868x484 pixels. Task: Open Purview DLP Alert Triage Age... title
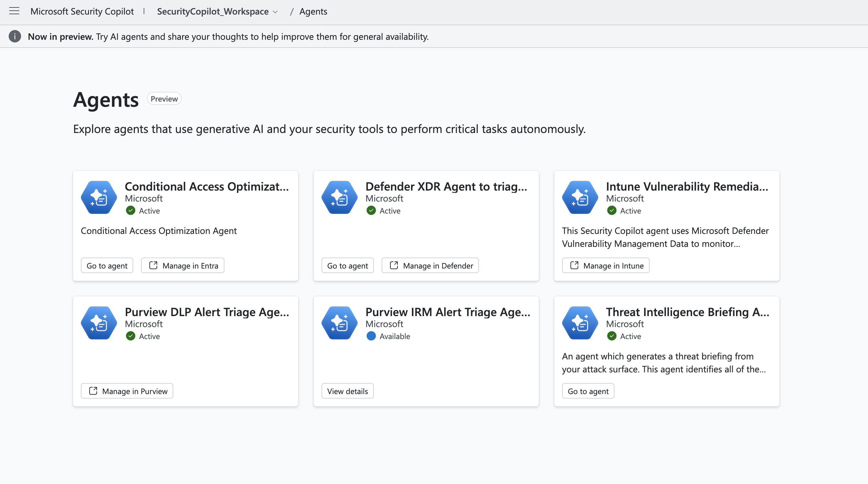[207, 312]
